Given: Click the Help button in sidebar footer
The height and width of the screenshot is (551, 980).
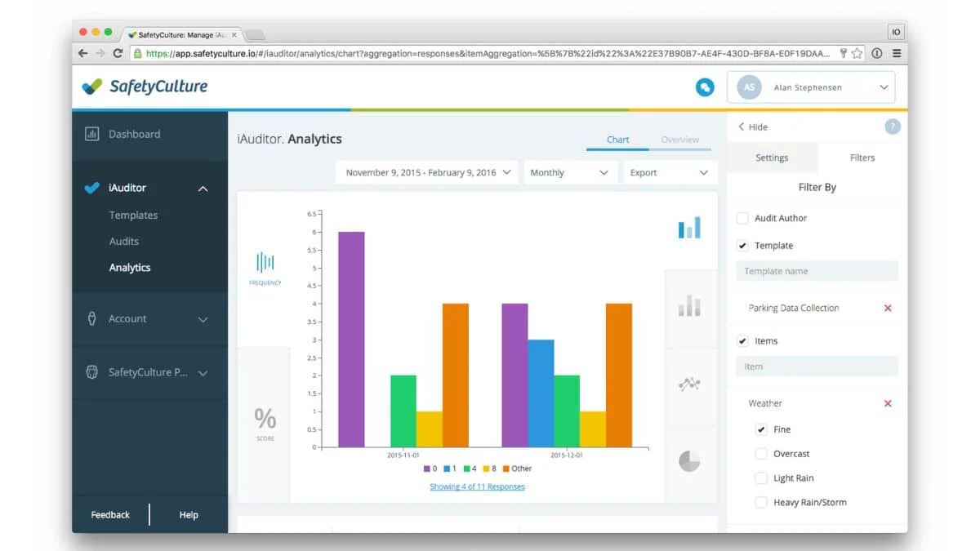Looking at the screenshot, I should (189, 515).
